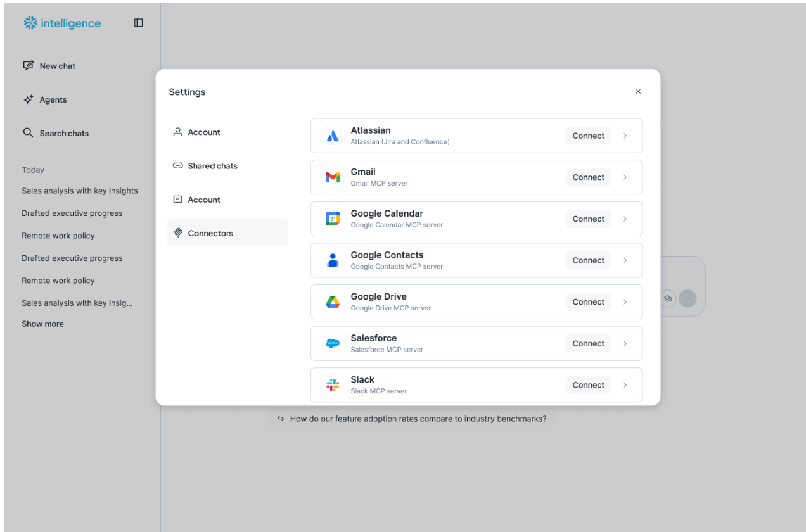Click the Google Contacts icon
Image resolution: width=806 pixels, height=532 pixels.
pos(333,260)
